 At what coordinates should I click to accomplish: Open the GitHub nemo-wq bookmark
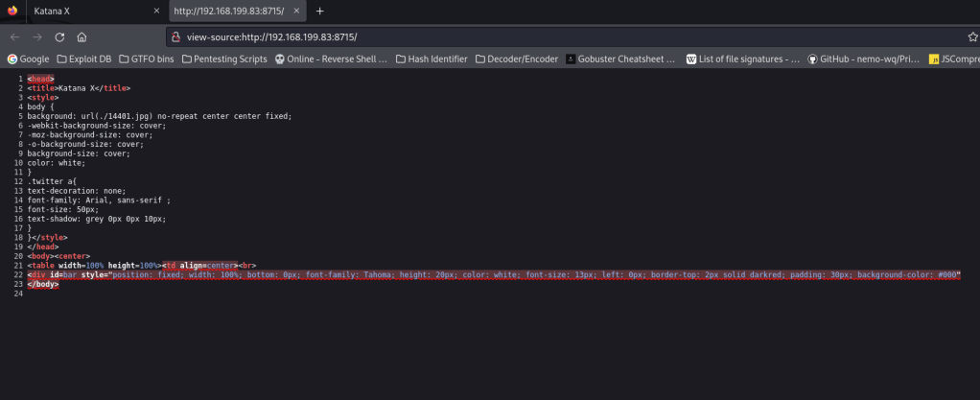tap(862, 59)
